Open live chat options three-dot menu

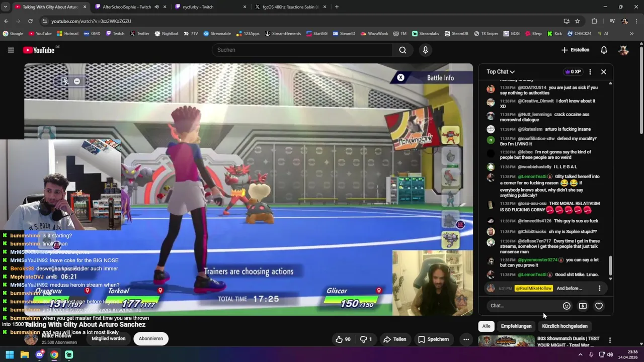pos(590,72)
